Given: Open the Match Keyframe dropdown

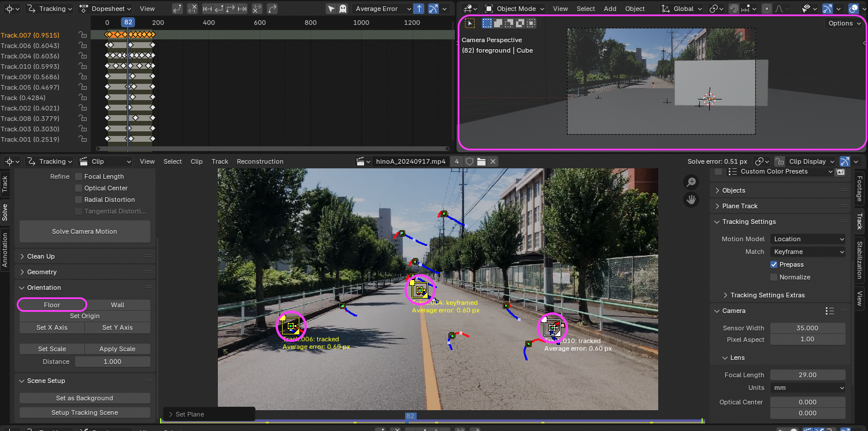Looking at the screenshot, I should coord(808,252).
